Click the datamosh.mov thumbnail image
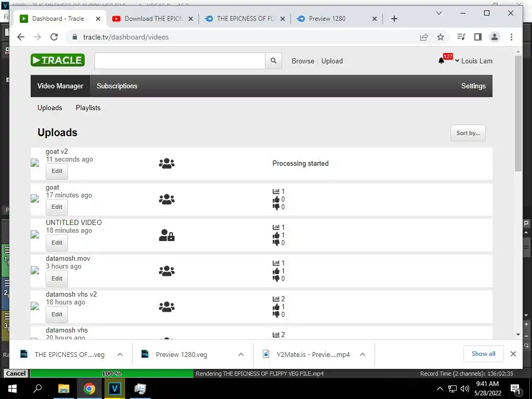 coord(35,270)
